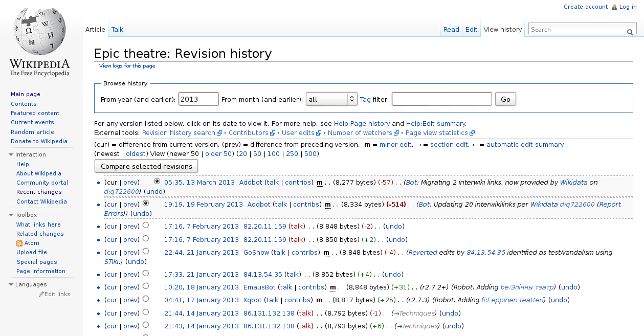Open Recent changes in sidebar
Image resolution: width=644 pixels, height=336 pixels.
pos(39,192)
